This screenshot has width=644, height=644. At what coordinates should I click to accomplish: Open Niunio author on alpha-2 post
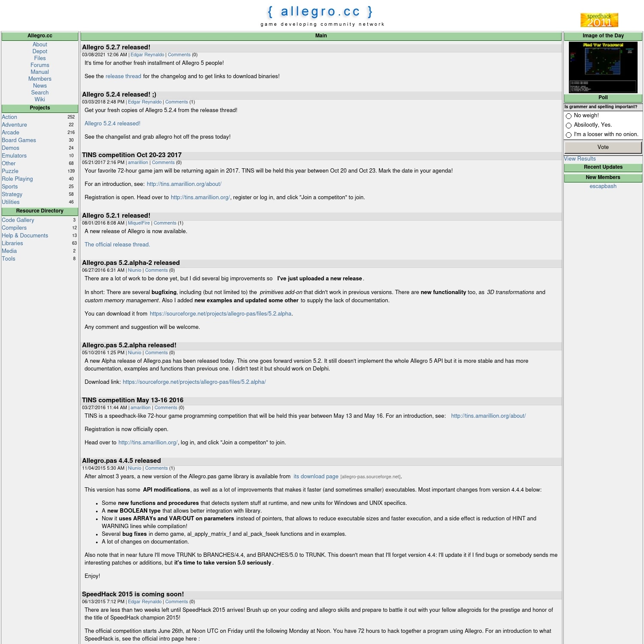click(x=134, y=270)
